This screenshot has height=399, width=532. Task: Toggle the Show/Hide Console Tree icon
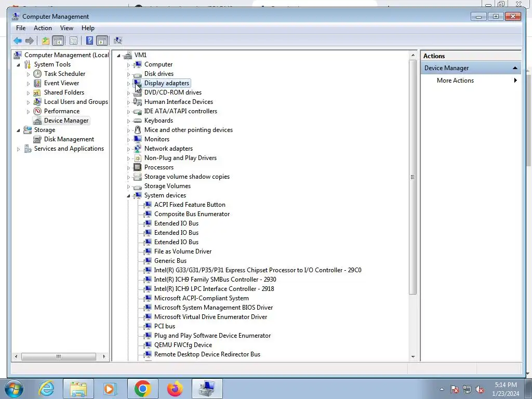pos(58,41)
